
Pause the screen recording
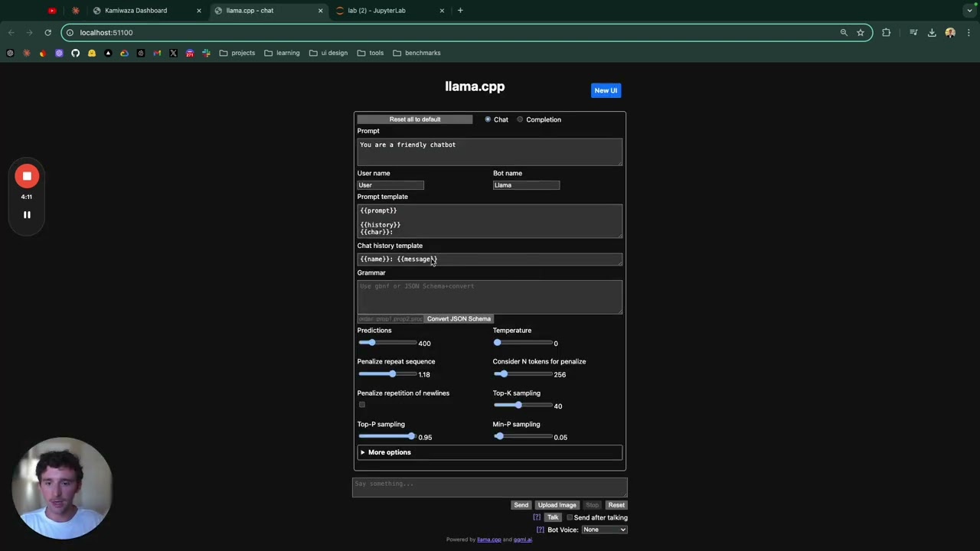click(27, 215)
